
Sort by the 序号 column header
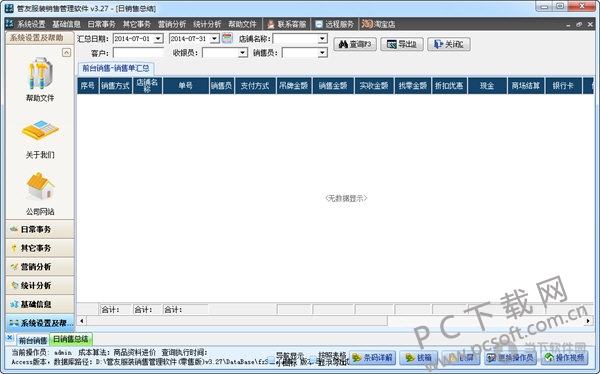[88, 86]
